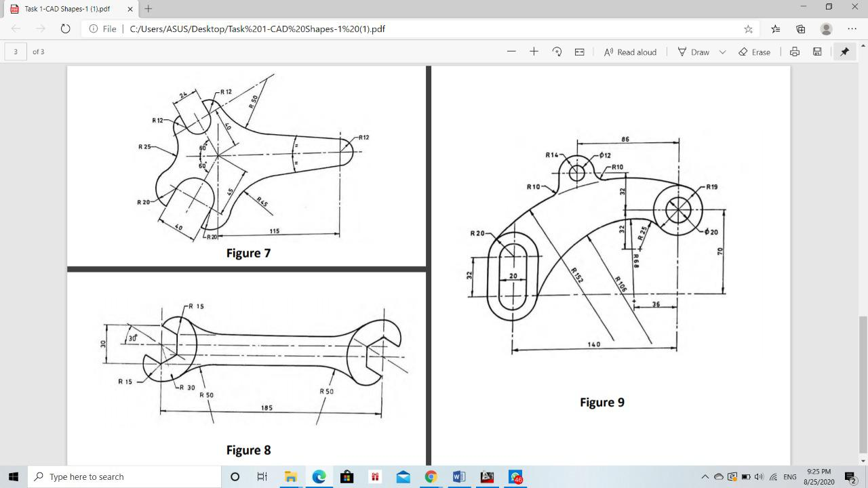Open the Draw tool options dropdown
Image resolution: width=868 pixels, height=488 pixels.
[721, 52]
